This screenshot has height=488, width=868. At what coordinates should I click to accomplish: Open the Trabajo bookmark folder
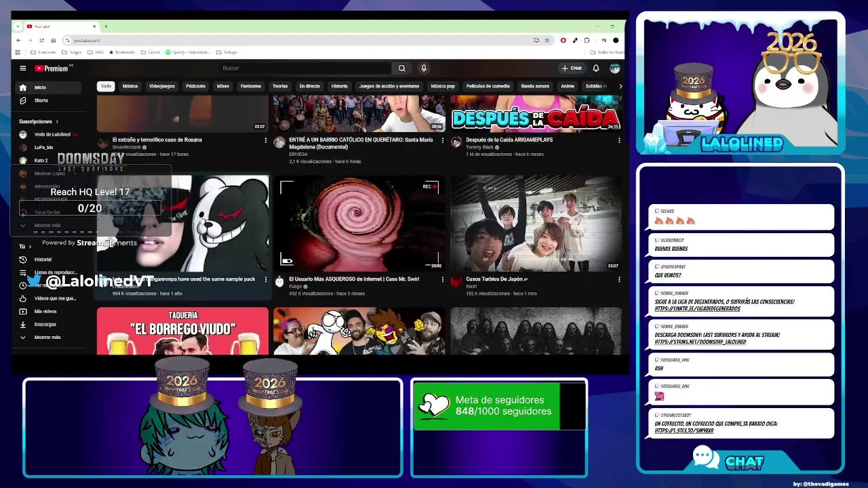point(226,52)
